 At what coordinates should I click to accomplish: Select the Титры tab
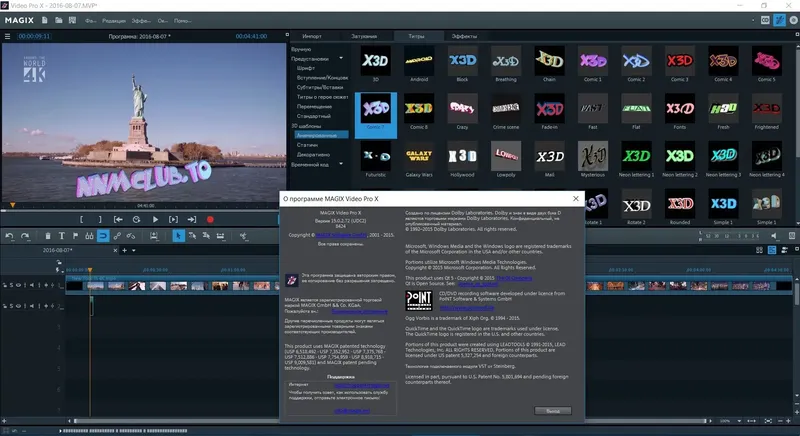coord(416,36)
